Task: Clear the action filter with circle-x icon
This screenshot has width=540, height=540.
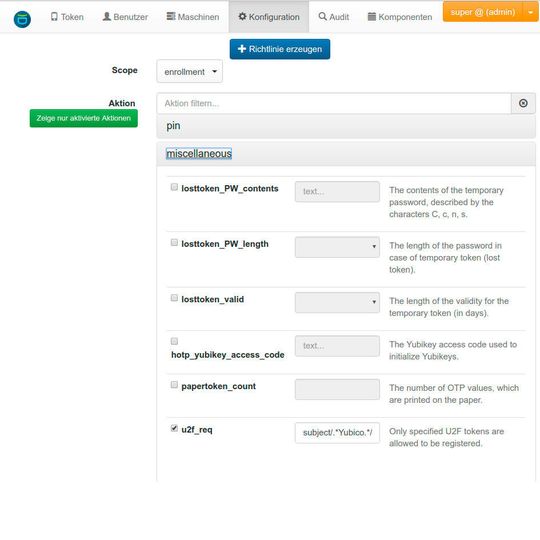Action: coord(523,103)
